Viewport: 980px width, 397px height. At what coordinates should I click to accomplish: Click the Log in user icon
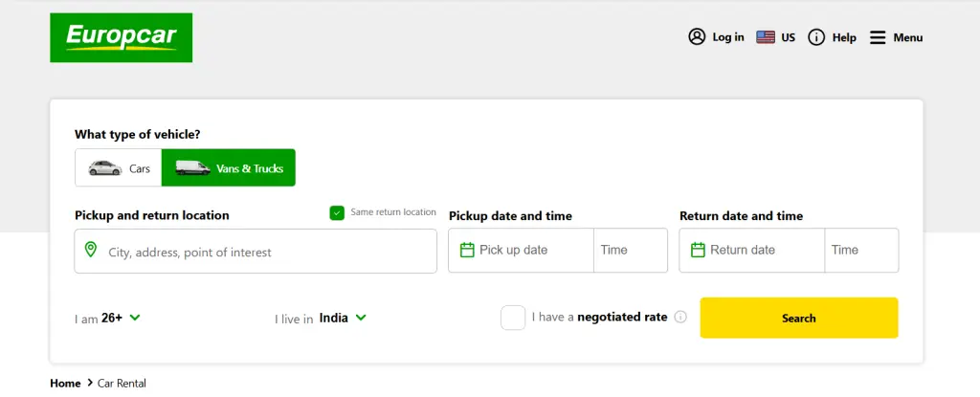pos(697,37)
